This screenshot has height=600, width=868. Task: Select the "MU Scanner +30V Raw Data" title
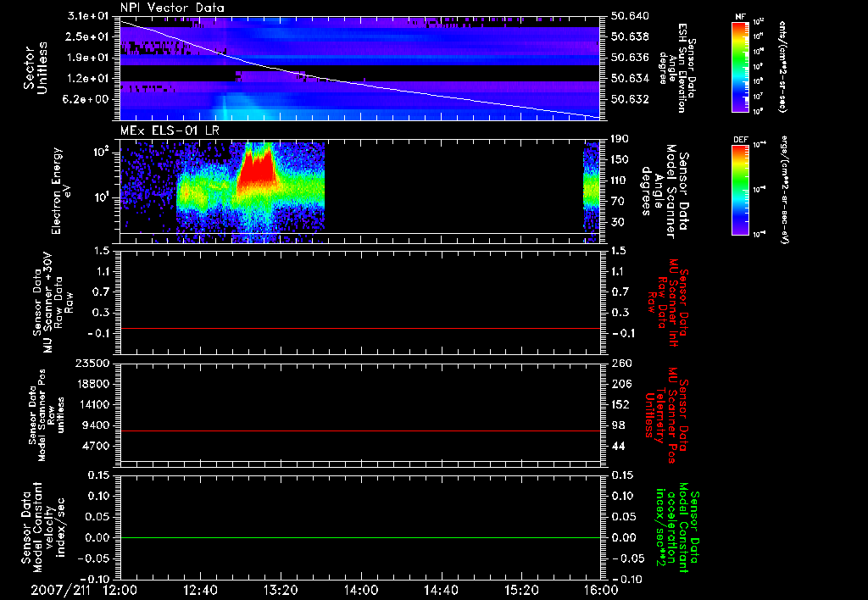pyautogui.click(x=52, y=303)
